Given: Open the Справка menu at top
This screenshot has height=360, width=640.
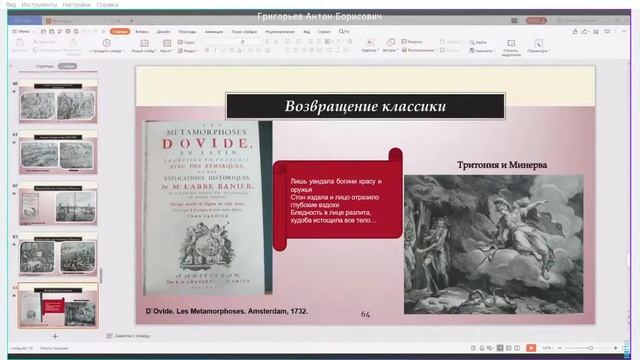Looking at the screenshot, I should pos(108,4).
